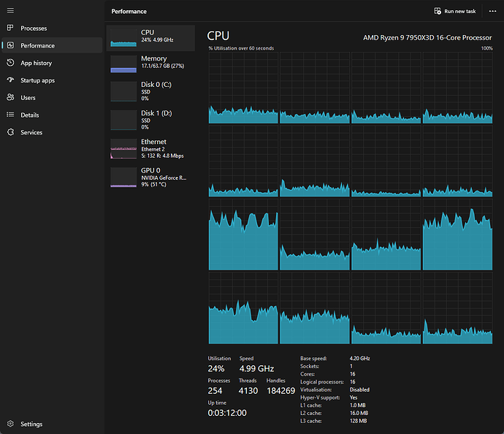
Task: Click the Run new task button
Action: tap(455, 11)
